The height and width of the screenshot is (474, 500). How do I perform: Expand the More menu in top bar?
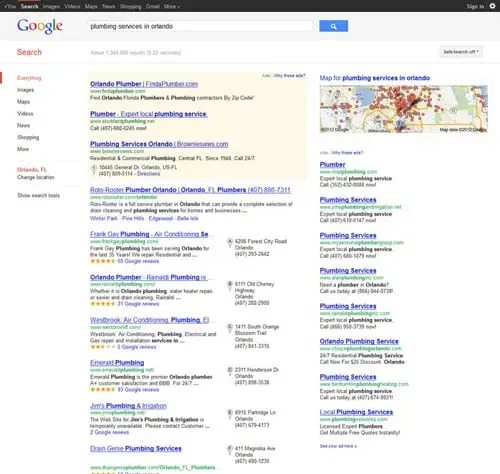click(172, 6)
